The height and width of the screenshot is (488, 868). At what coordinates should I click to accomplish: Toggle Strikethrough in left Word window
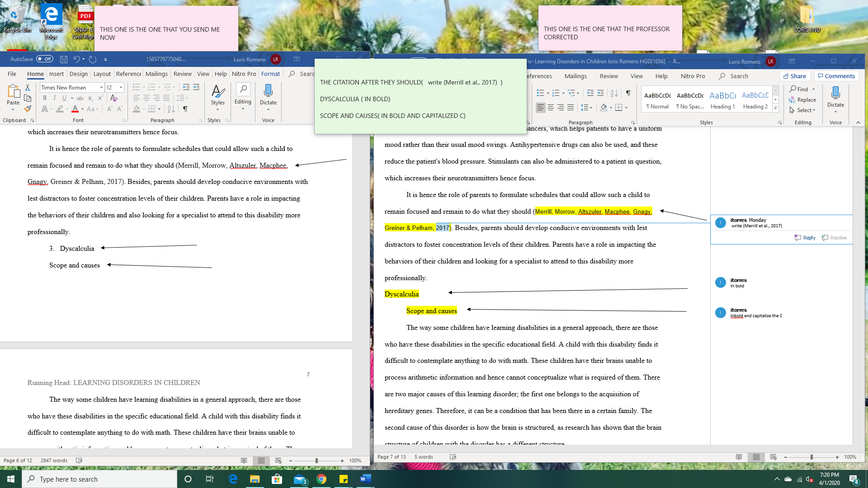pos(80,98)
